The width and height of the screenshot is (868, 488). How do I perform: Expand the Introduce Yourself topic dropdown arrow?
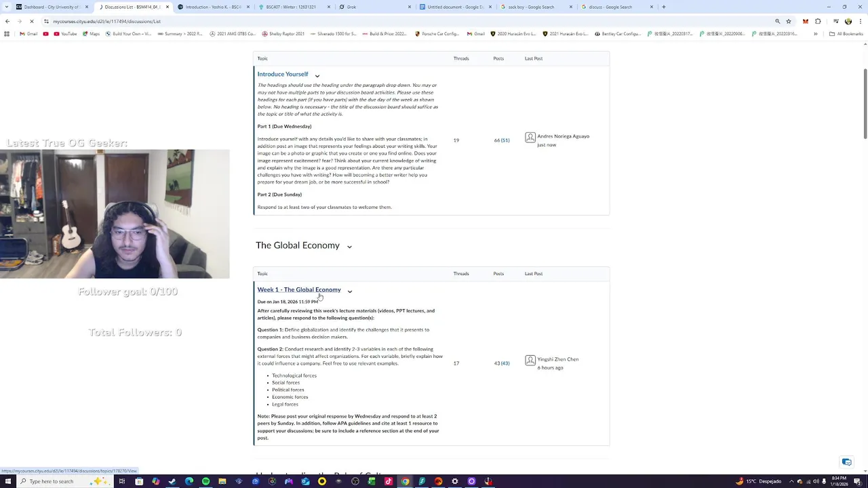click(x=317, y=76)
